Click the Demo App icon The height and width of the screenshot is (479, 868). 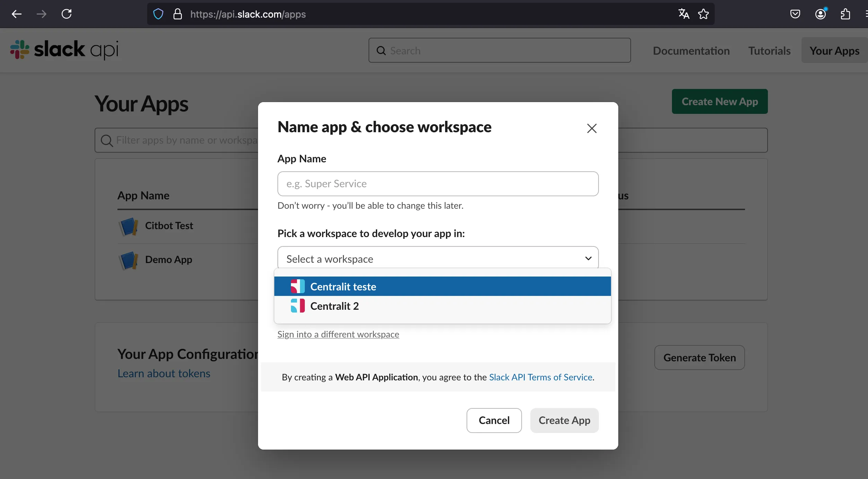pyautogui.click(x=129, y=260)
